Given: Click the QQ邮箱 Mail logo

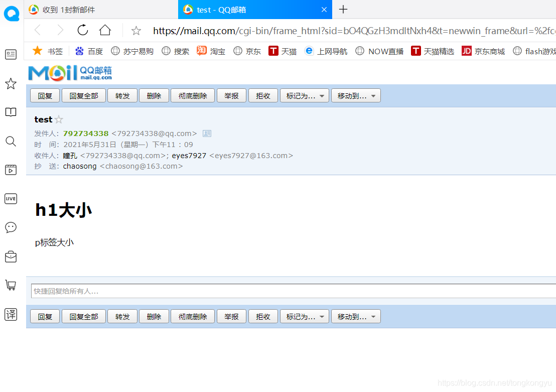Looking at the screenshot, I should (x=70, y=73).
